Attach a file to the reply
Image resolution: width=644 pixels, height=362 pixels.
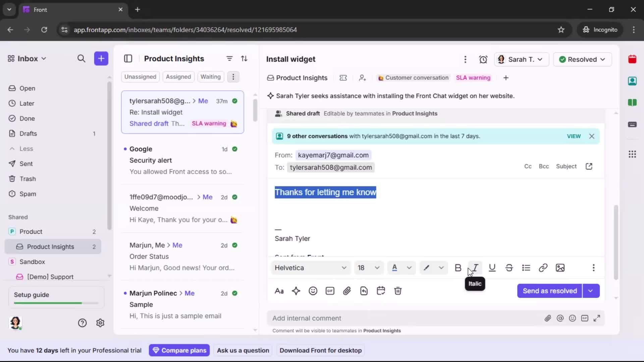coord(347,291)
